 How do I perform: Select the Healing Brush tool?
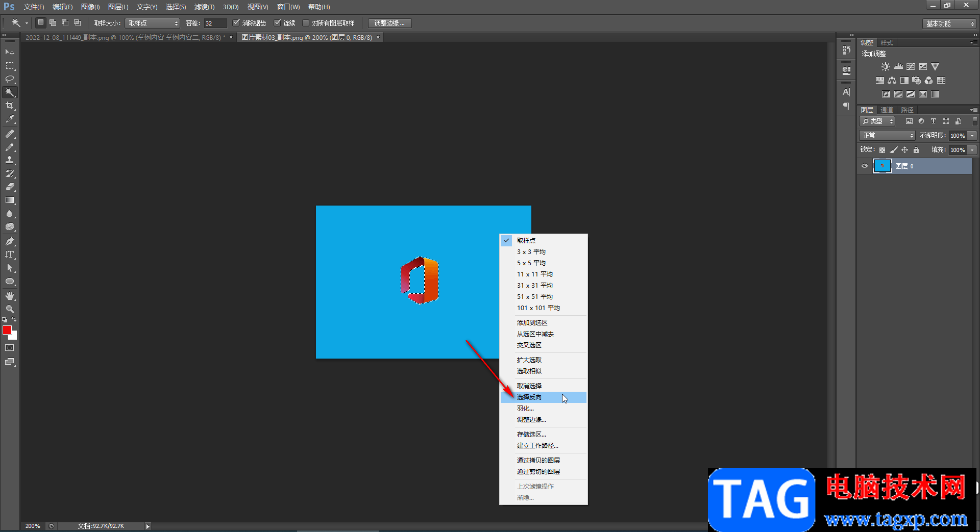pyautogui.click(x=10, y=134)
